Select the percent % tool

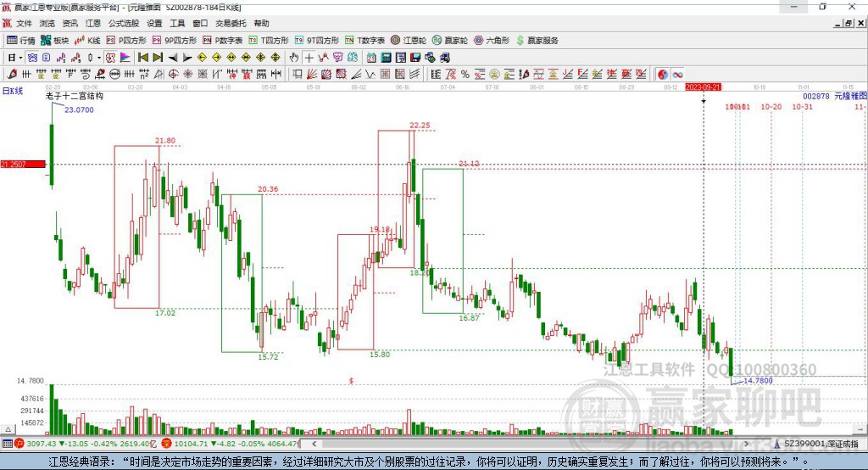click(x=465, y=75)
